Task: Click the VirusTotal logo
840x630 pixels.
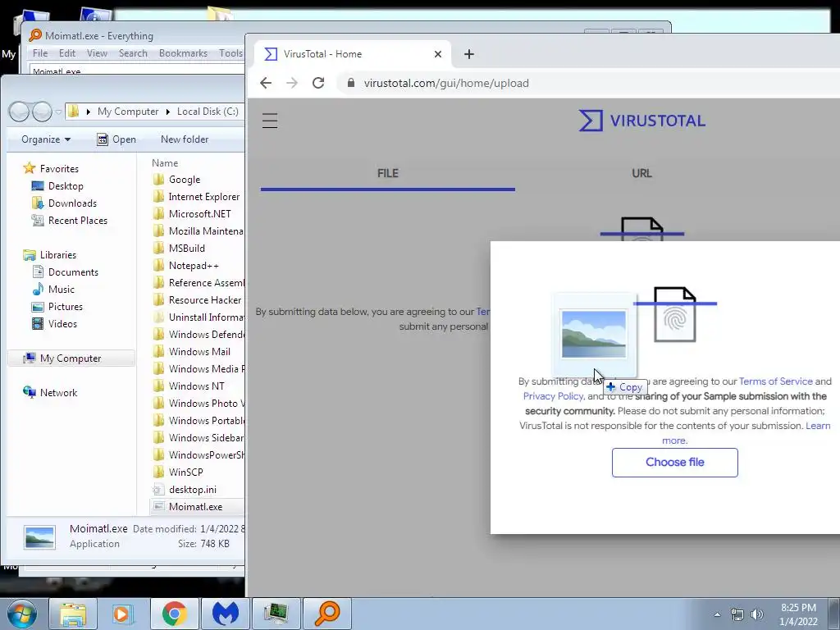Action: pos(641,121)
